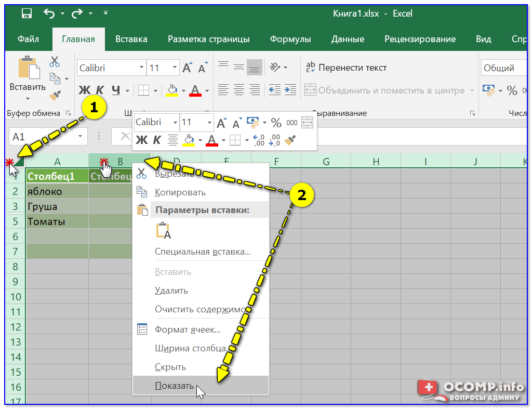Viewport: 532px width, 409px height.
Task: Click the Undo arrow icon
Action: point(49,14)
